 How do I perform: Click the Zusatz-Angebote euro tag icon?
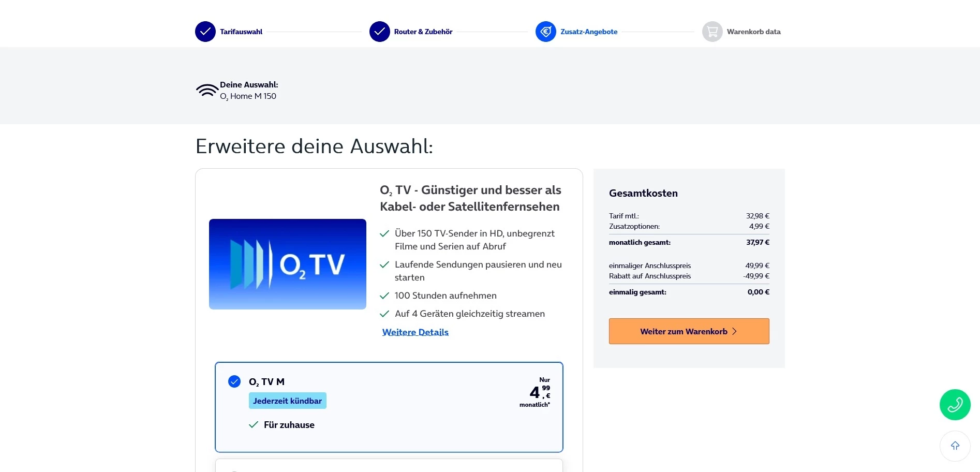point(546,32)
